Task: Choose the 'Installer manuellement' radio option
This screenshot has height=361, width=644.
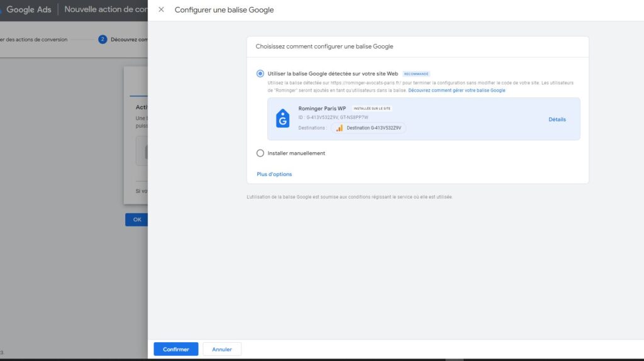Action: (x=260, y=153)
